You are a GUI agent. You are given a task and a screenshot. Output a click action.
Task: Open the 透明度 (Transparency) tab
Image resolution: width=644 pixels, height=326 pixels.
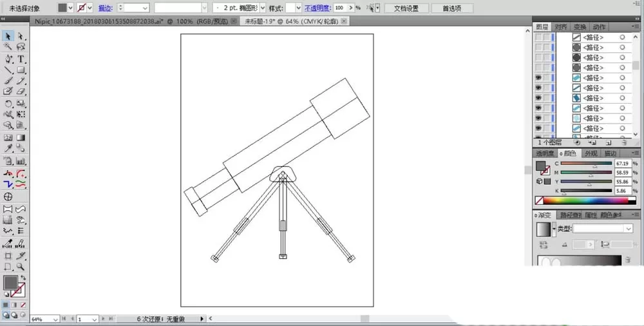(545, 153)
